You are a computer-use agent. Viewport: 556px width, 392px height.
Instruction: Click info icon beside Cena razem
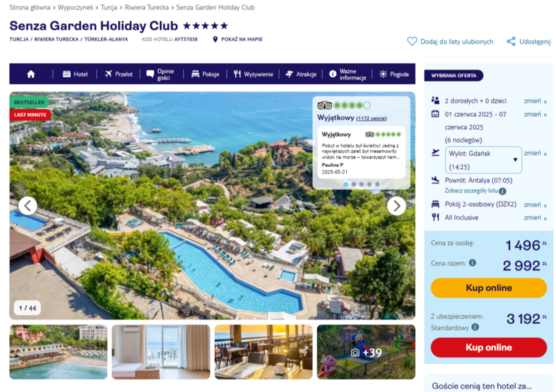[473, 263]
